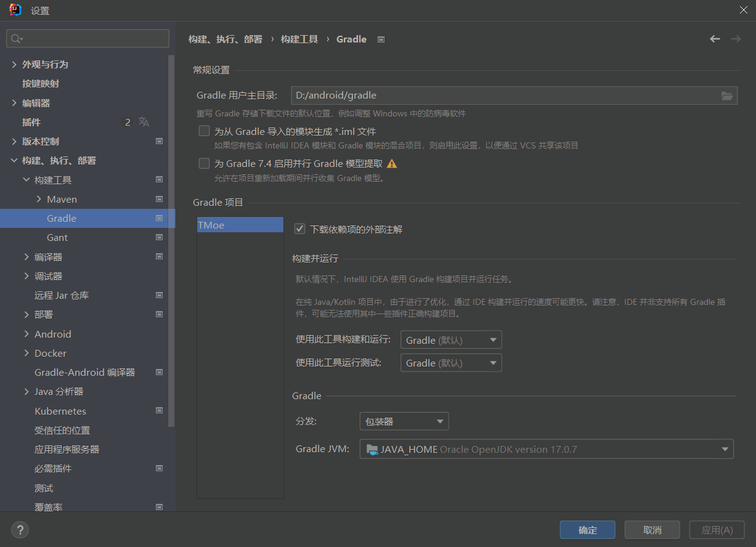Click the settings search field
Viewport: 756px width, 547px height.
coord(87,38)
